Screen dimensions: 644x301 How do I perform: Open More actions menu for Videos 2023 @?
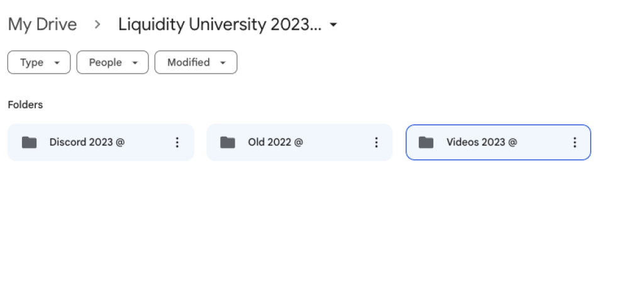coord(575,142)
